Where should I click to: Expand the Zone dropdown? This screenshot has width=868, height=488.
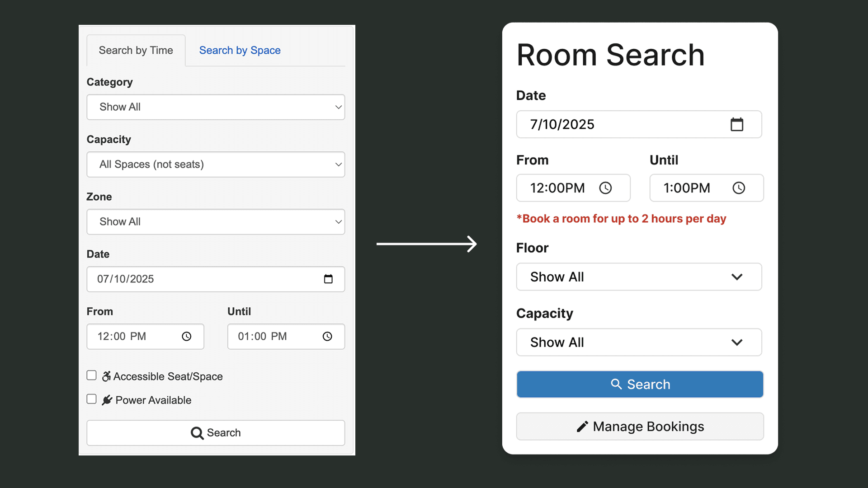[216, 222]
